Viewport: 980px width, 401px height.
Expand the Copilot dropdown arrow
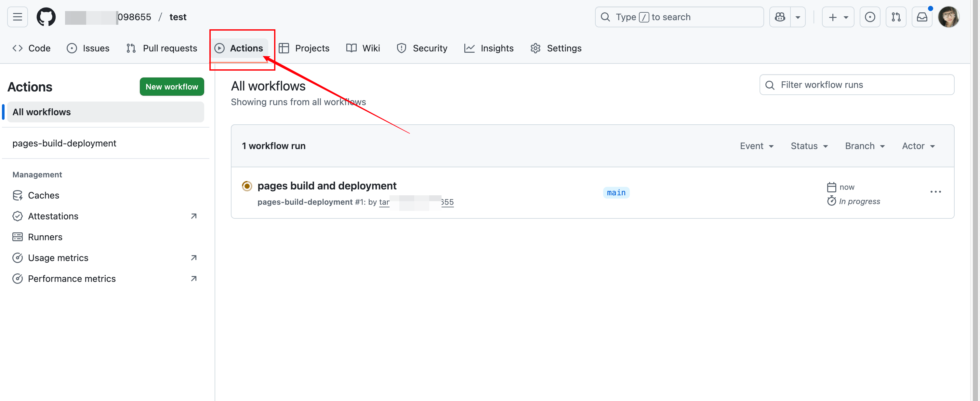coord(798,17)
